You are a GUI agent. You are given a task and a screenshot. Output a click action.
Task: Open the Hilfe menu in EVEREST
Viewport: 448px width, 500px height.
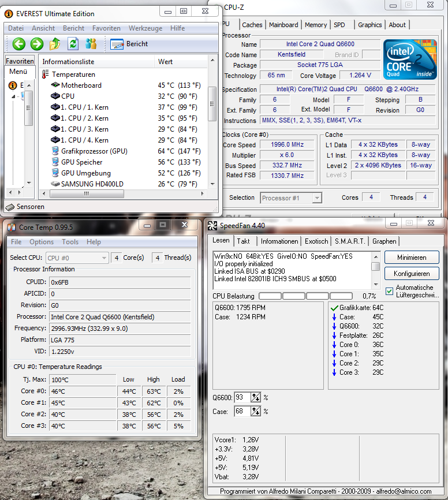point(177,28)
